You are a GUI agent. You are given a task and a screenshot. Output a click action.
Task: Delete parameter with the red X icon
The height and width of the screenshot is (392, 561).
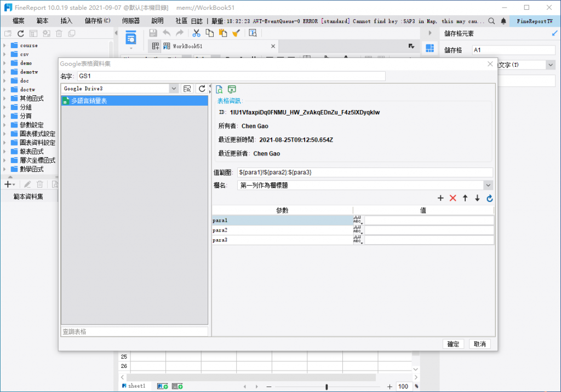(453, 198)
